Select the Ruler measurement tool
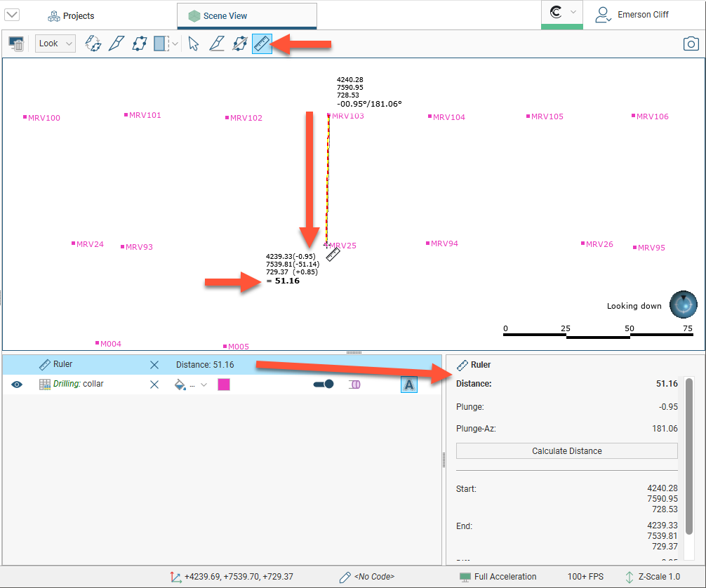This screenshot has height=588, width=706. [262, 44]
